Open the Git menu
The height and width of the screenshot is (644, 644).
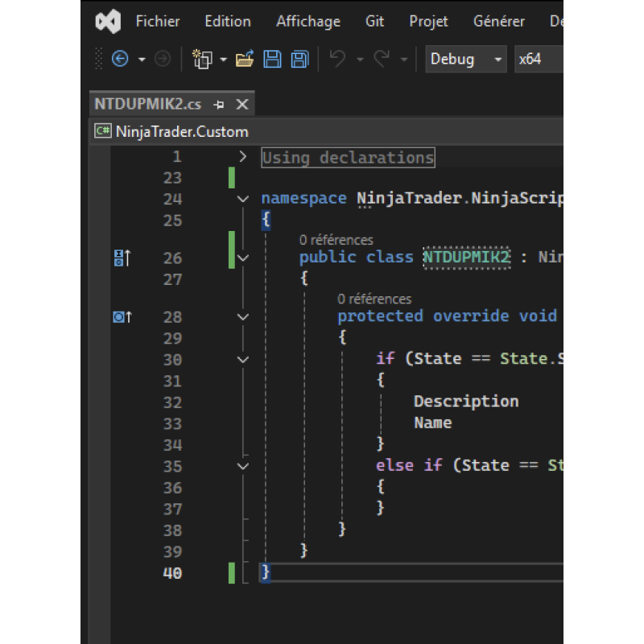point(374,22)
